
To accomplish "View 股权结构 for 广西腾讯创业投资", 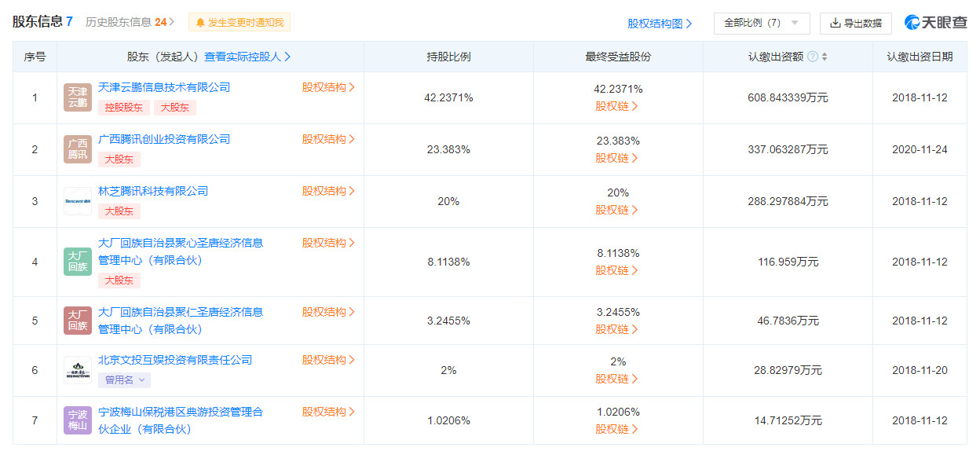I will click(x=328, y=139).
